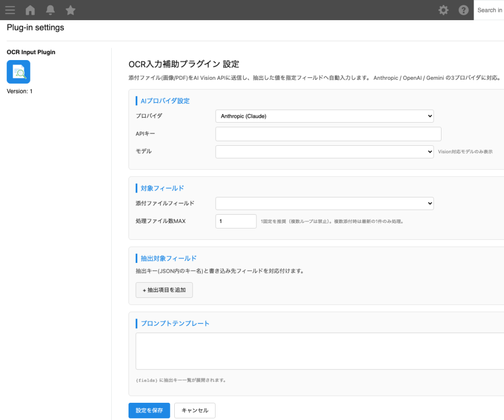Open the help question-mark icon
Screen dimensions: 504x420
[x=463, y=10]
